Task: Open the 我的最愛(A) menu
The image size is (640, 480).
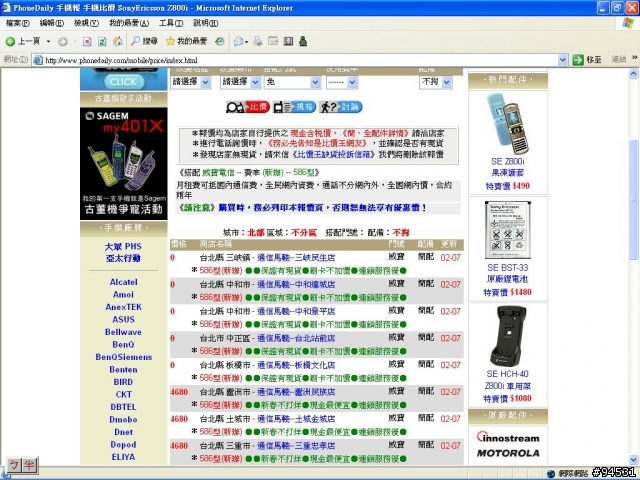Action: [129, 23]
